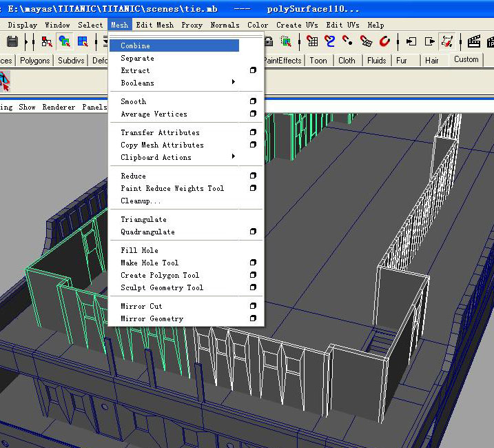
Task: Switch to the Cloth shelf tab
Action: click(347, 60)
